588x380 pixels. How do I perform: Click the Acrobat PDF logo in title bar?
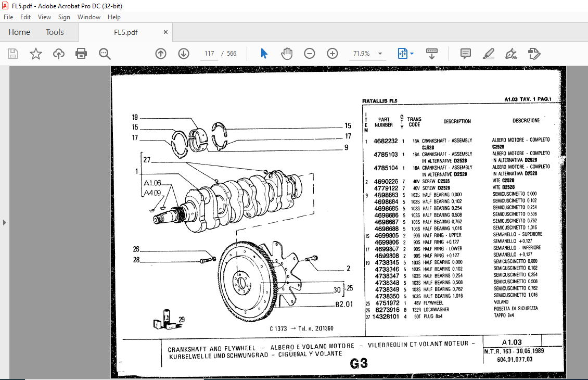(x=5, y=6)
